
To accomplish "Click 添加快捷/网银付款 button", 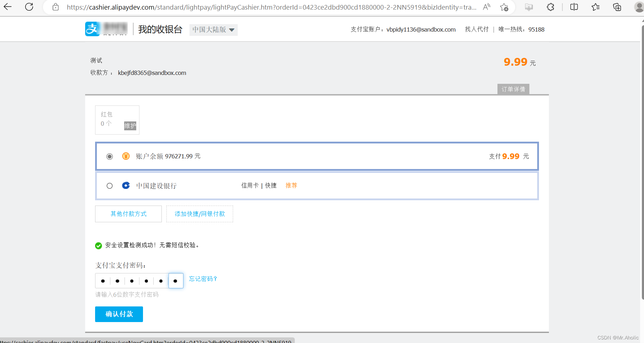I will (200, 214).
